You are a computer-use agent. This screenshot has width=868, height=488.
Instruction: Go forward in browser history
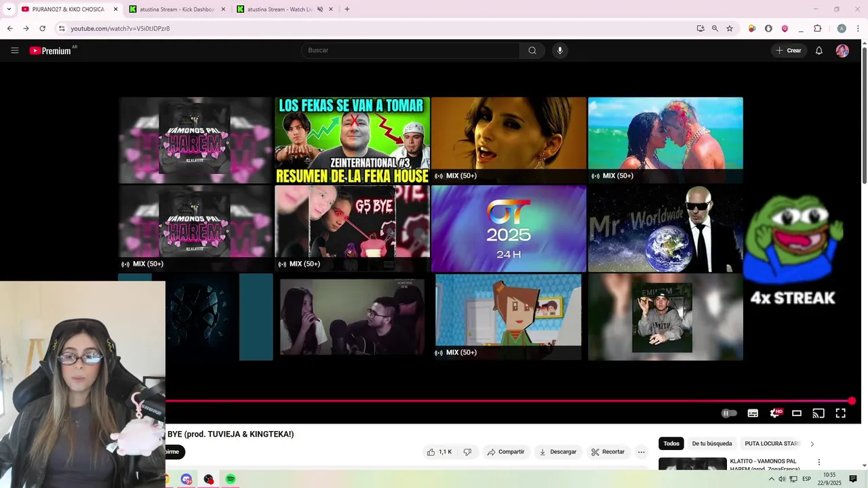[x=26, y=28]
